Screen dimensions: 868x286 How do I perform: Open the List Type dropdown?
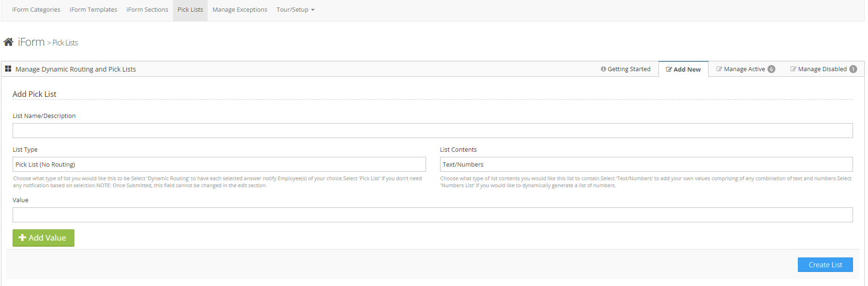[x=219, y=164]
